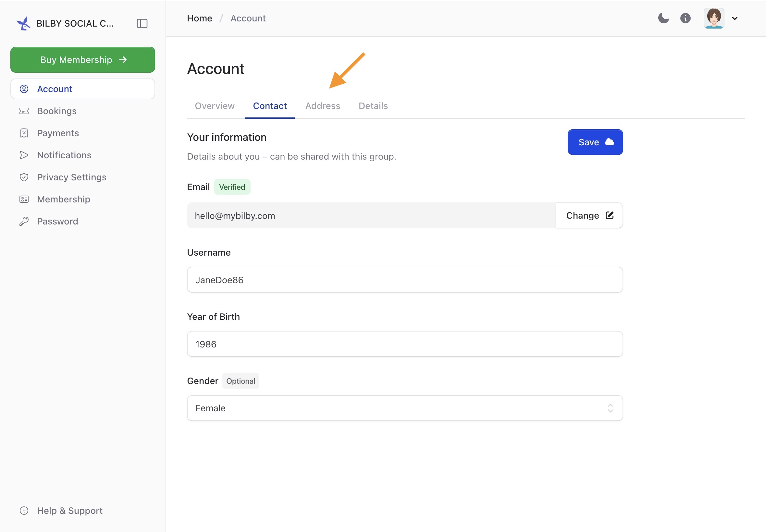Image resolution: width=766 pixels, height=532 pixels.
Task: Navigate to Home breadcrumb
Action: pyautogui.click(x=199, y=18)
